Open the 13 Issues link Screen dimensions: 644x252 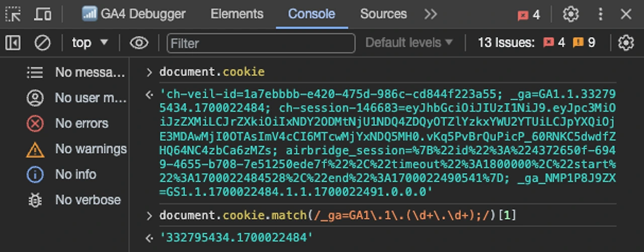(536, 43)
